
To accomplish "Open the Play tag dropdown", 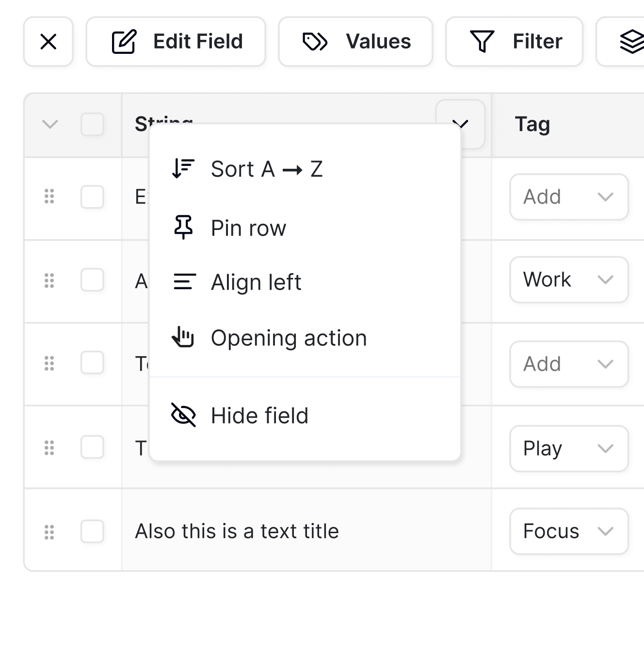I will 569,448.
